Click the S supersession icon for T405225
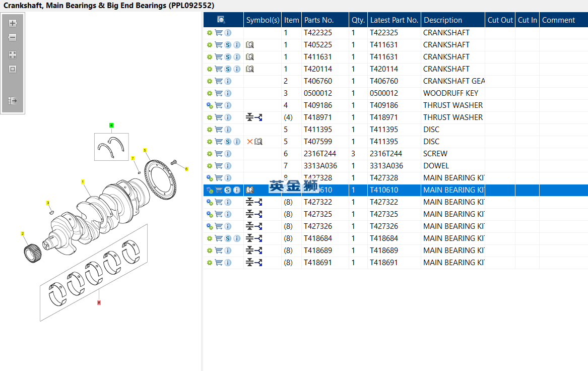The height and width of the screenshot is (371, 588). (228, 45)
